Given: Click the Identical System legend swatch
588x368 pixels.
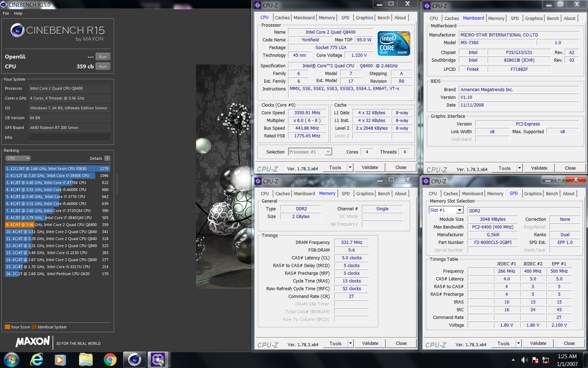Looking at the screenshot, I should point(34,327).
